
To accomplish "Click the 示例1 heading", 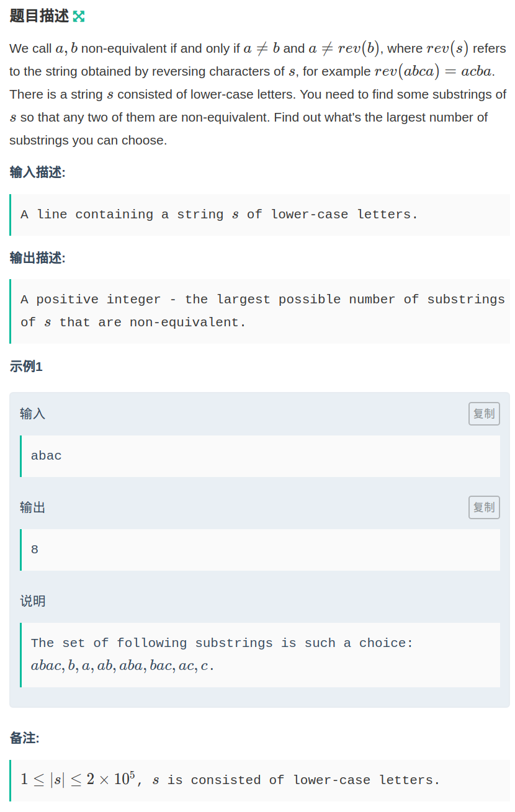I will (x=26, y=367).
